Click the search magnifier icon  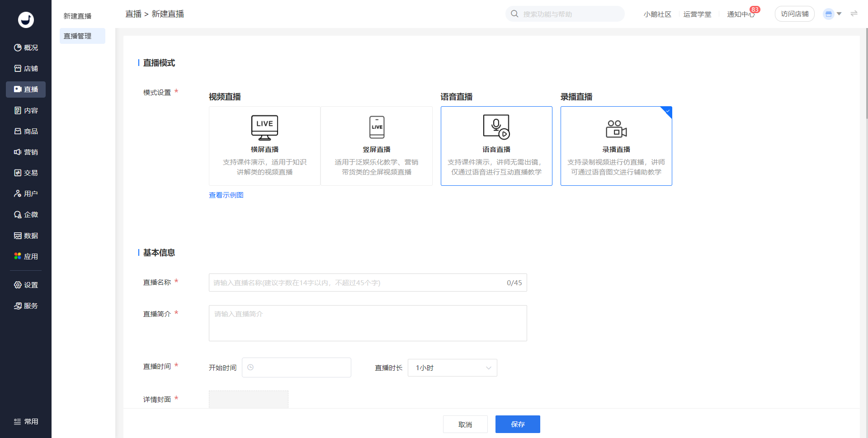pos(514,14)
